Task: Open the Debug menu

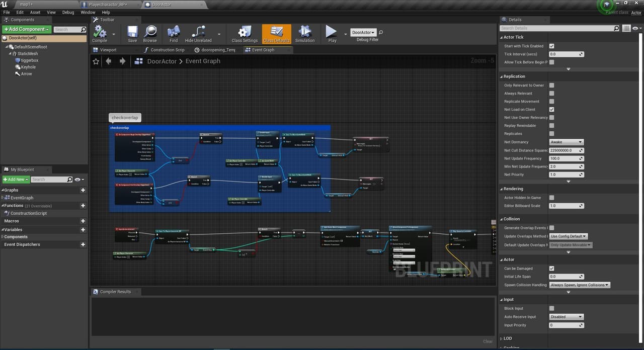Action: tap(68, 12)
